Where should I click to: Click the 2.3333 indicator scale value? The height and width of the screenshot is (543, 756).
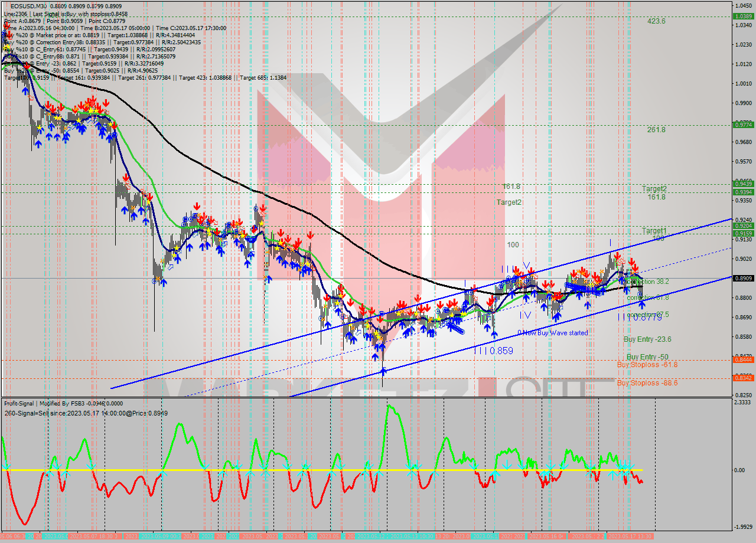point(743,403)
